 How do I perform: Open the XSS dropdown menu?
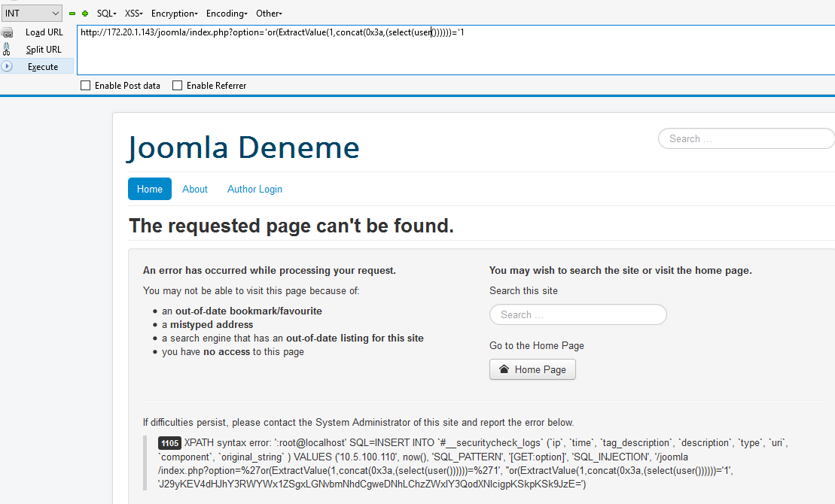tap(134, 14)
